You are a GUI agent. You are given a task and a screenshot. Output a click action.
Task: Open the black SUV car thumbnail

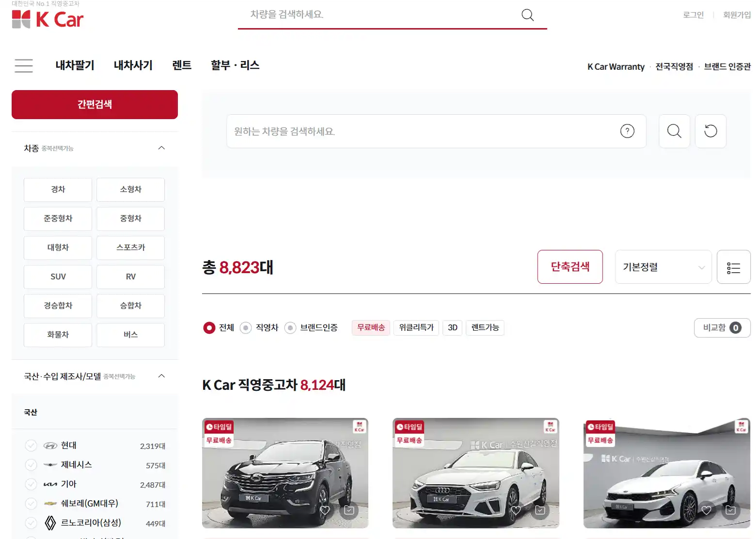tap(285, 473)
